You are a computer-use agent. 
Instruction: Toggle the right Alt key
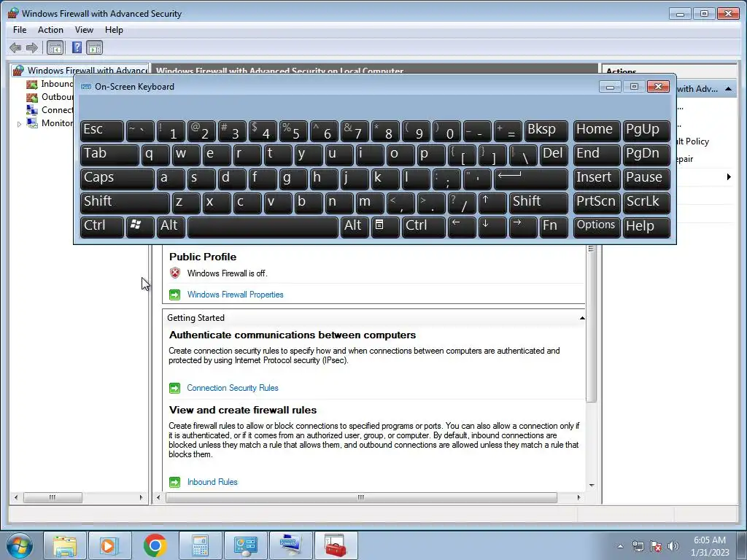(354, 227)
